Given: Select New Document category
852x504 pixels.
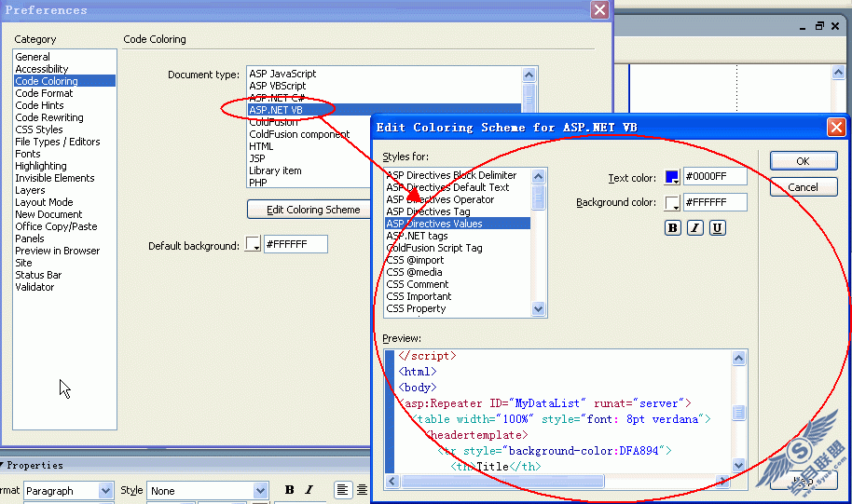Looking at the screenshot, I should (x=48, y=214).
